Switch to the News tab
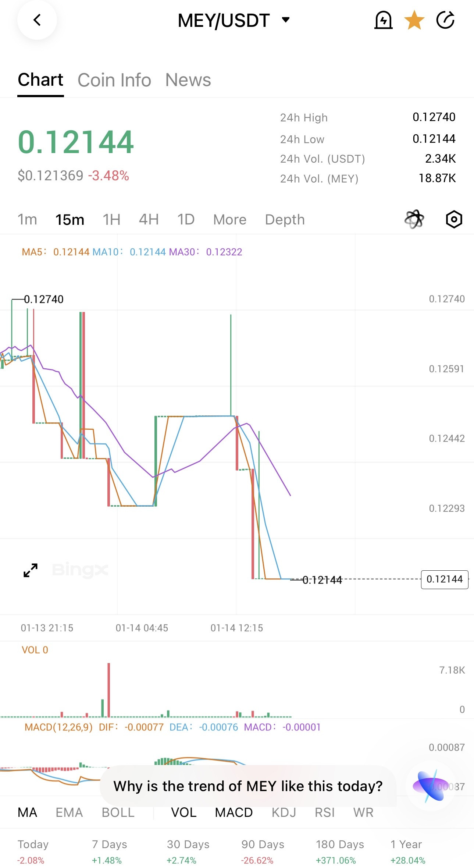Screen dimensions: 474x868 pos(188,80)
